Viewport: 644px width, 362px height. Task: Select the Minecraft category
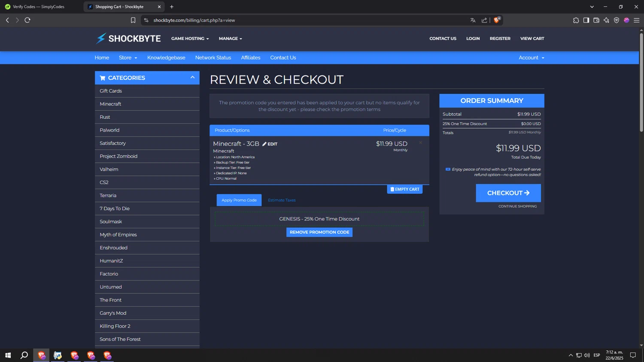(x=147, y=104)
